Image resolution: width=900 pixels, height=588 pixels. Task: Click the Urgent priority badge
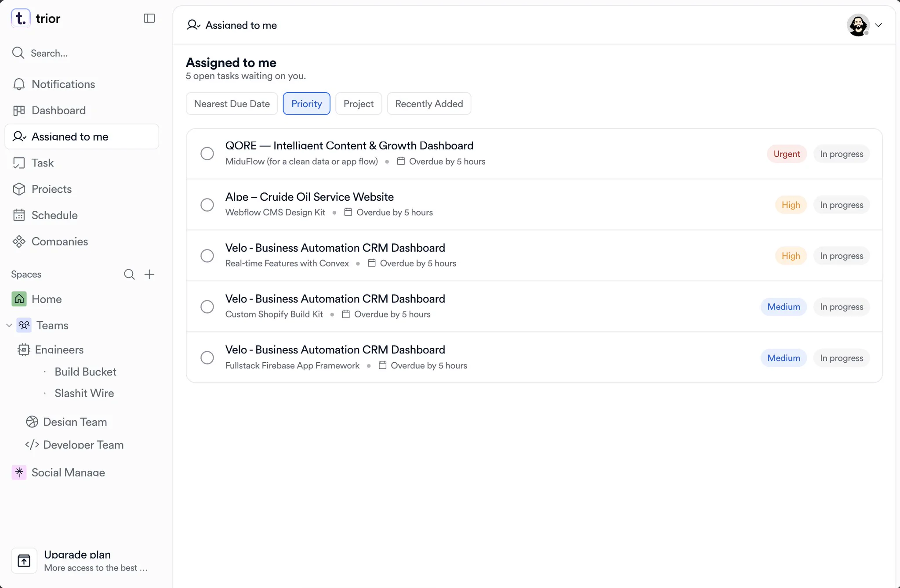click(787, 154)
